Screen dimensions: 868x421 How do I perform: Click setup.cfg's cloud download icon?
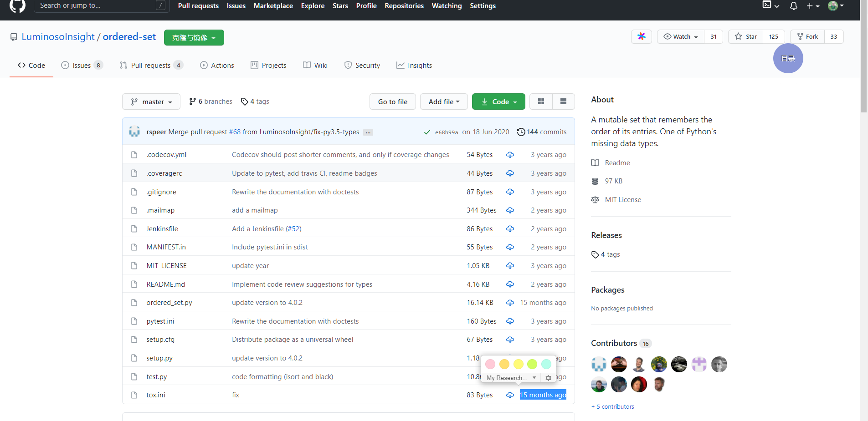[x=510, y=340]
